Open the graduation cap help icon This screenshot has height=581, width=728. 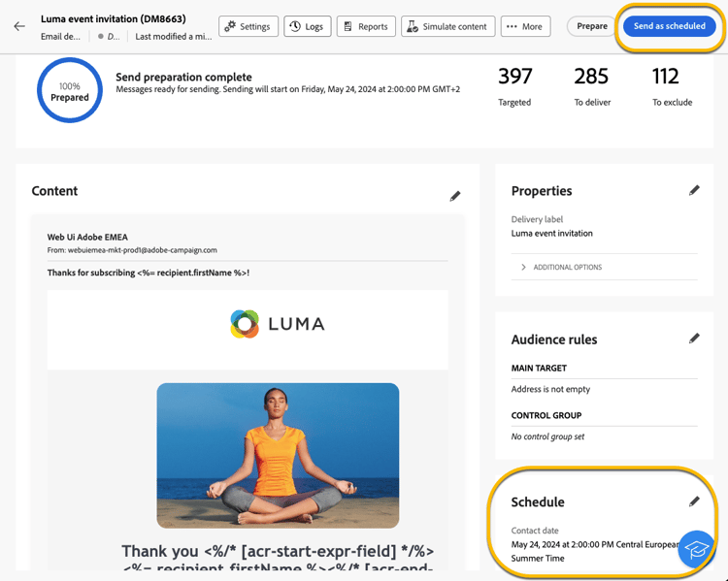(696, 549)
